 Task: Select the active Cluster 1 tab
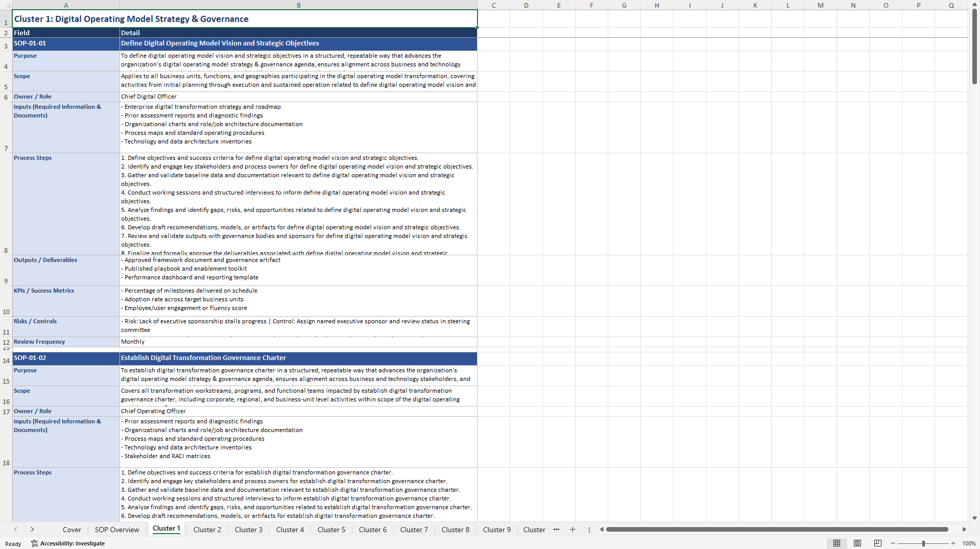coord(166,529)
